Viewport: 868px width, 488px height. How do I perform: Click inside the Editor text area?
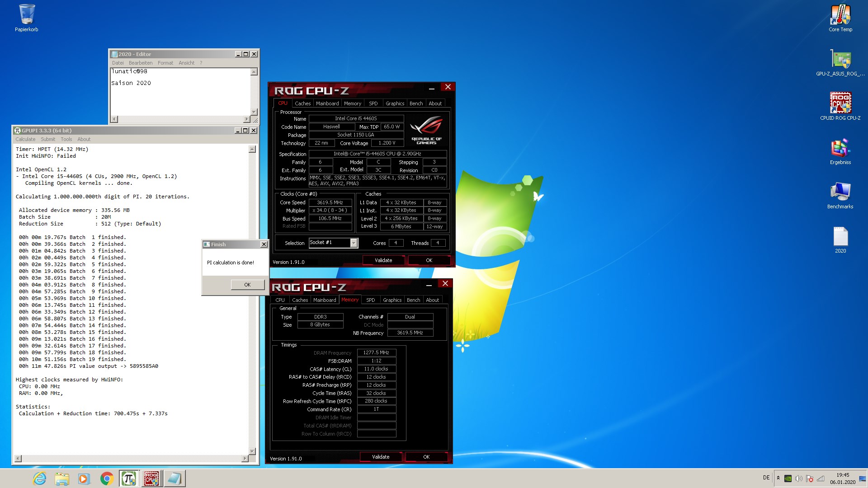click(180, 92)
